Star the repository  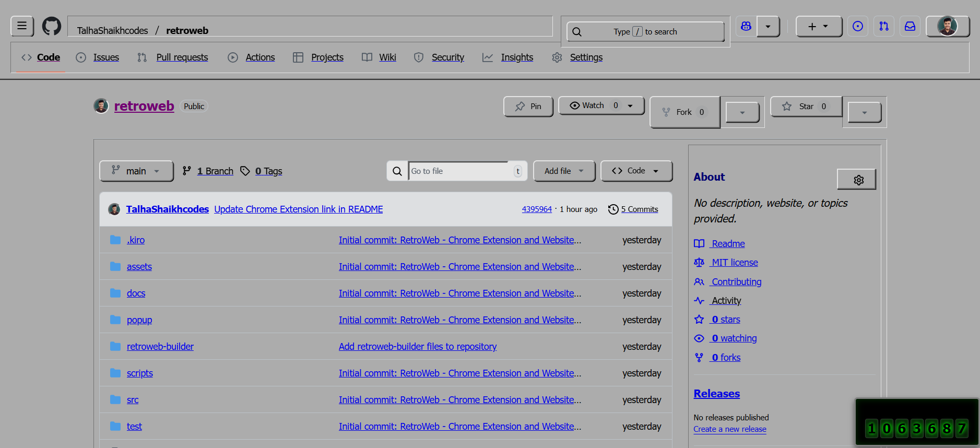806,107
